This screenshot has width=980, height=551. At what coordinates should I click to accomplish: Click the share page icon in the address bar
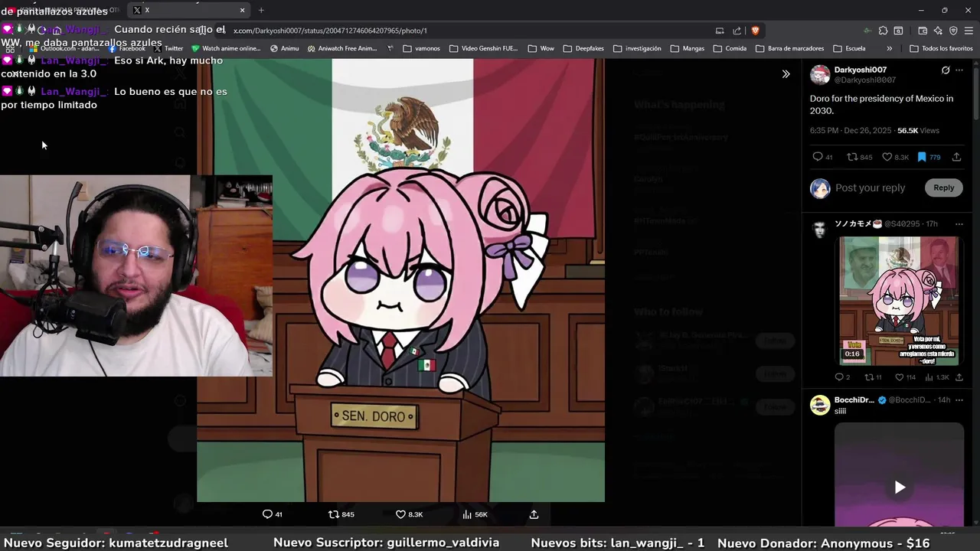click(737, 31)
